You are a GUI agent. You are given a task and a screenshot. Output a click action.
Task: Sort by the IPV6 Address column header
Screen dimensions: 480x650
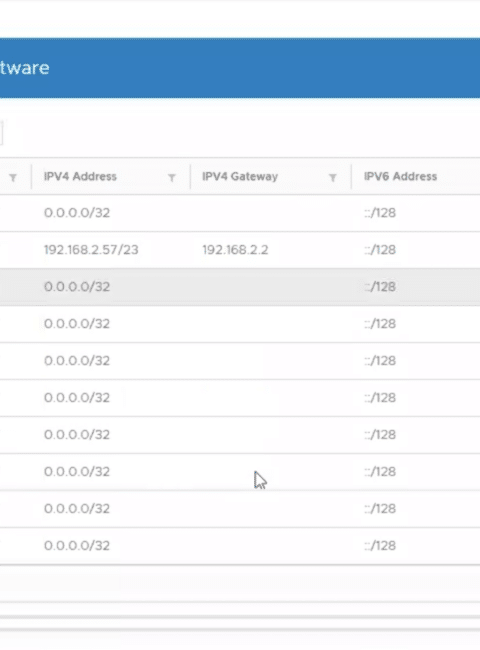[400, 177]
